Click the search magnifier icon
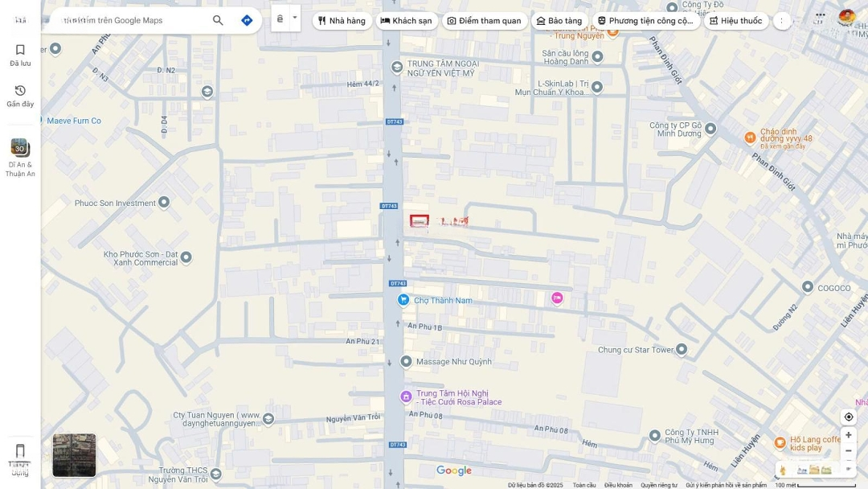868x489 pixels. coord(218,20)
